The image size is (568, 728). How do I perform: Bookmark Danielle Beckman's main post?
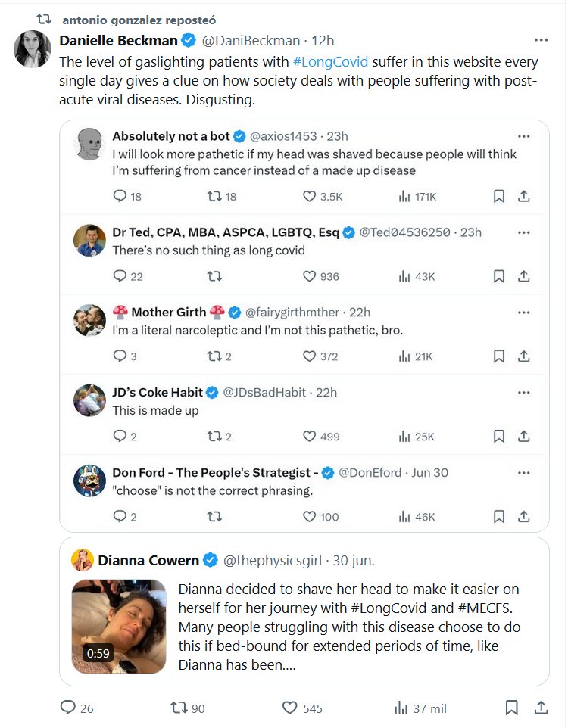(x=512, y=708)
